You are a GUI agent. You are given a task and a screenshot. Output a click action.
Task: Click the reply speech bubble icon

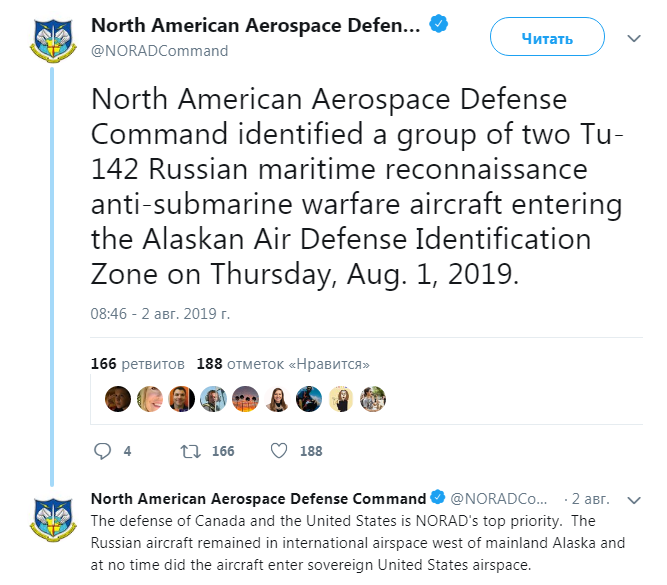pyautogui.click(x=103, y=451)
